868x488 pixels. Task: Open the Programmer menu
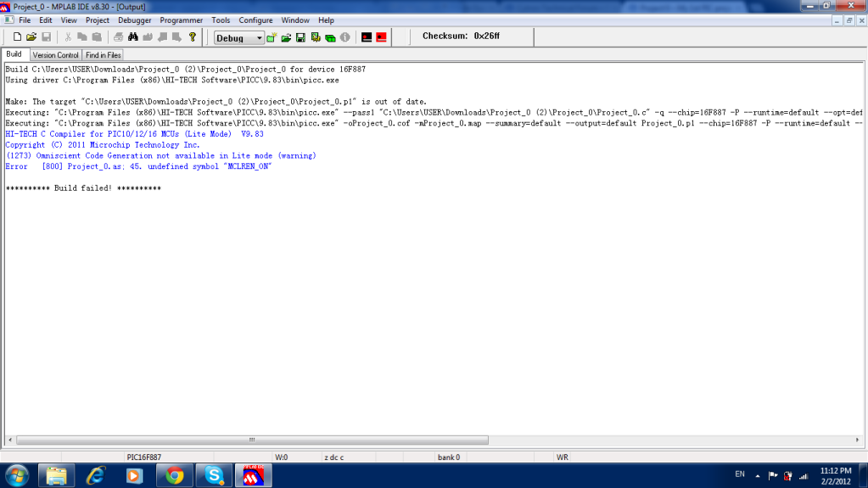pos(181,20)
